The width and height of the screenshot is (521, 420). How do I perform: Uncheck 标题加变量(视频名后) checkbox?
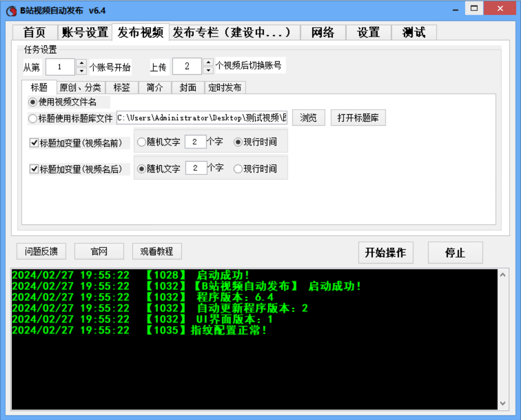[x=34, y=169]
